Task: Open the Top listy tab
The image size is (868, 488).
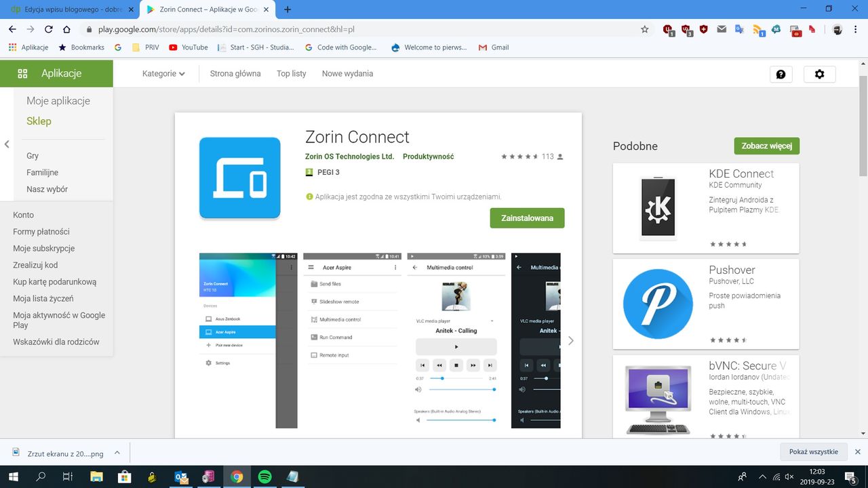Action: click(x=292, y=74)
